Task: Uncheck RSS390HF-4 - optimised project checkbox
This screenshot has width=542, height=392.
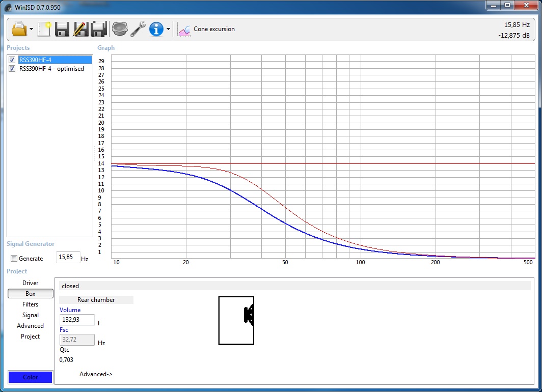Action: pos(12,68)
